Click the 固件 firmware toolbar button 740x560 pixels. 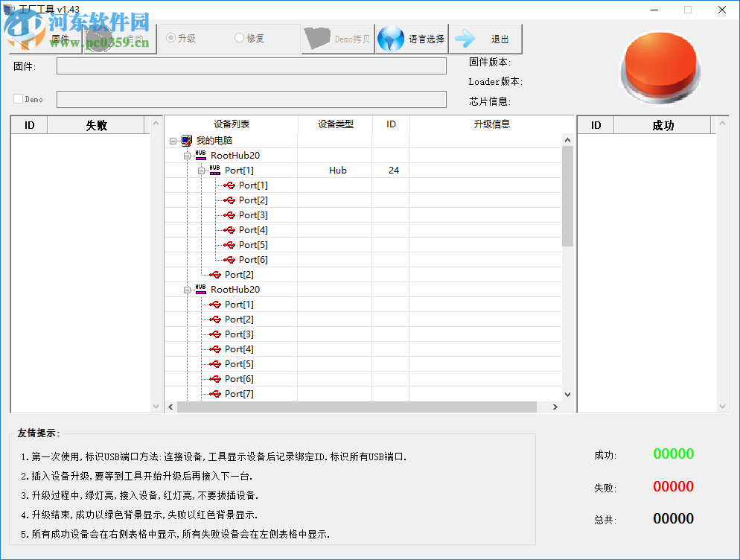point(45,39)
